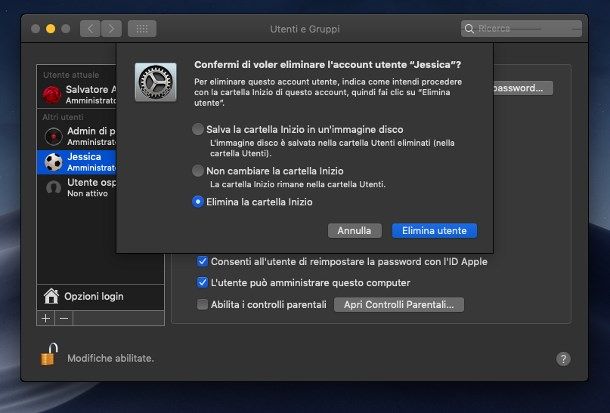Click Admin di p user avatar icon
The height and width of the screenshot is (413, 610).
(x=53, y=136)
